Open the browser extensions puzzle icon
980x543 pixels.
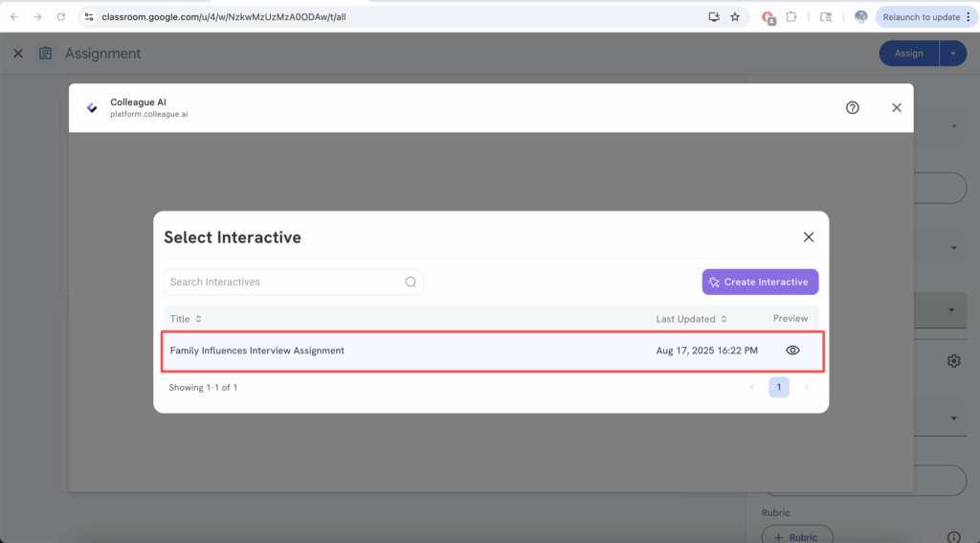coord(791,17)
